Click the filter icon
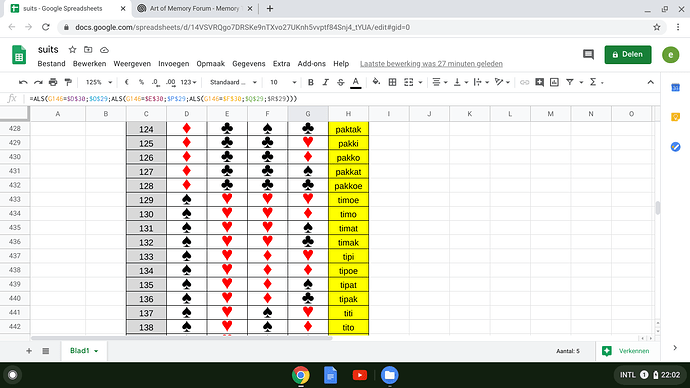Screen dimensions: 690x388 [x=570, y=82]
